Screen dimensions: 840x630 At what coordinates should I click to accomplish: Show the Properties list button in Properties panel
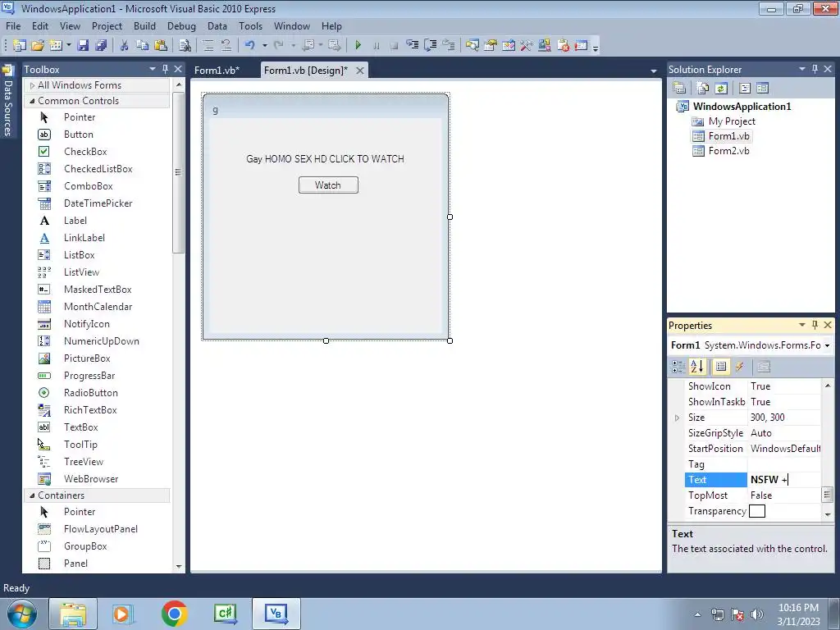[721, 367]
